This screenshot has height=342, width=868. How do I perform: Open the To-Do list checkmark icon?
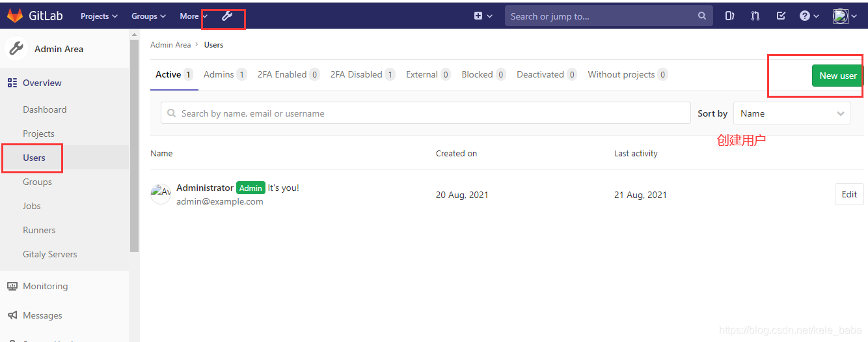coord(781,16)
